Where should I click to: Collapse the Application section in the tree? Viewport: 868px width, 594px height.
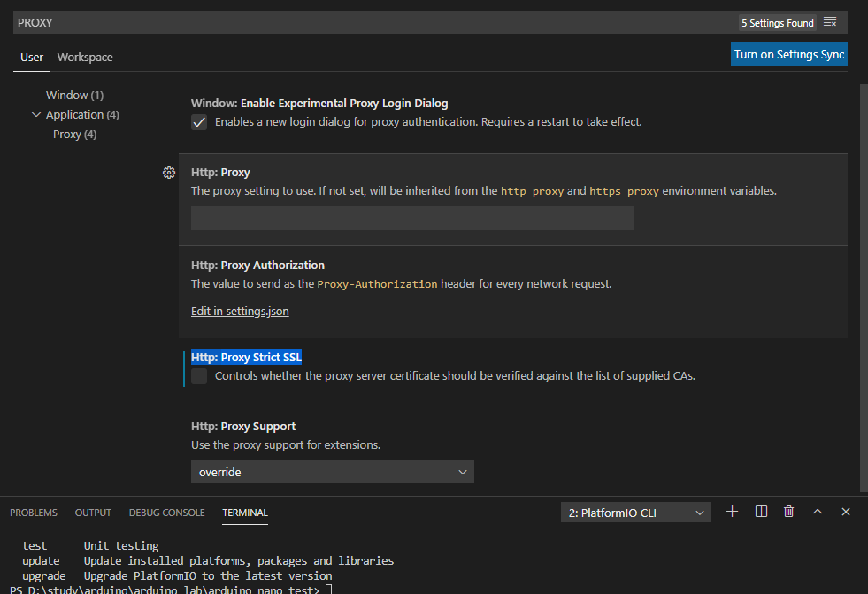coord(35,114)
